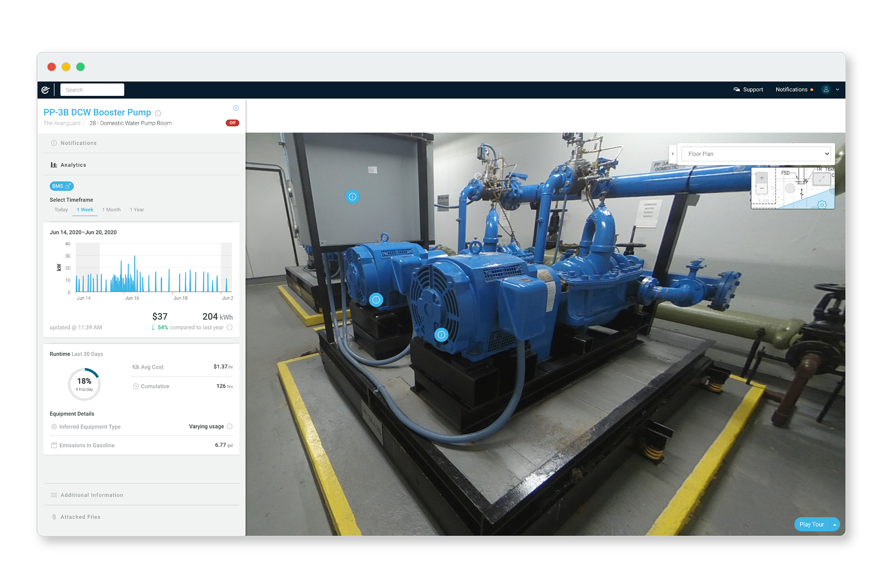
Task: Click the Play Tour button
Action: (811, 525)
